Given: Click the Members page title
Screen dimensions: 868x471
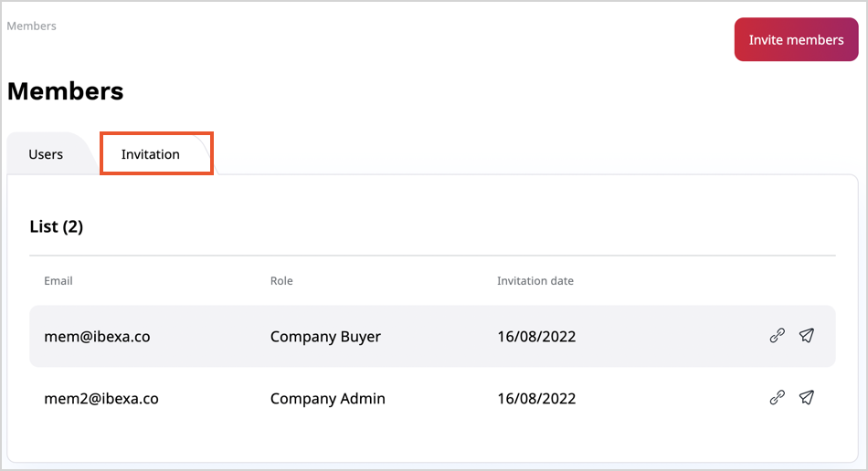Looking at the screenshot, I should [x=65, y=91].
